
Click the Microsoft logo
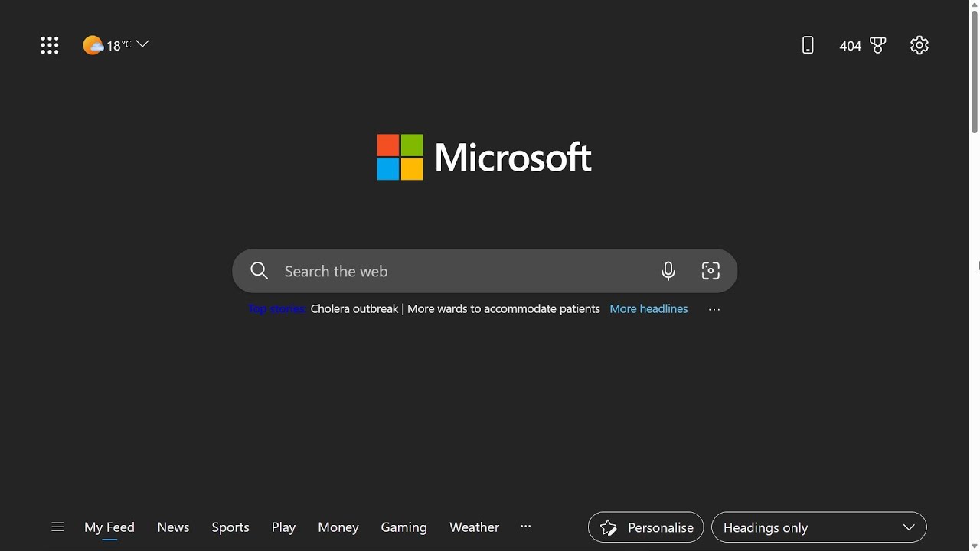484,158
